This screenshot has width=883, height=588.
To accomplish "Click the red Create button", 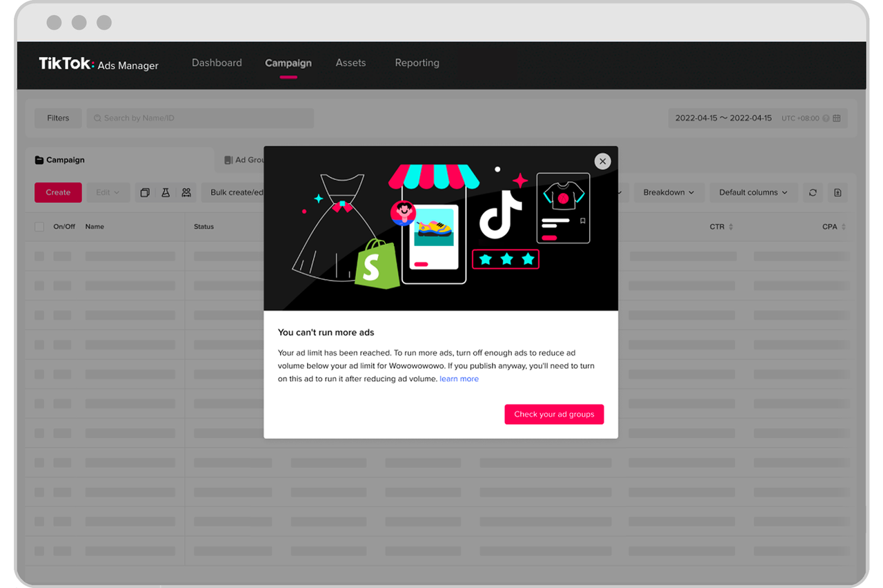I will click(58, 192).
